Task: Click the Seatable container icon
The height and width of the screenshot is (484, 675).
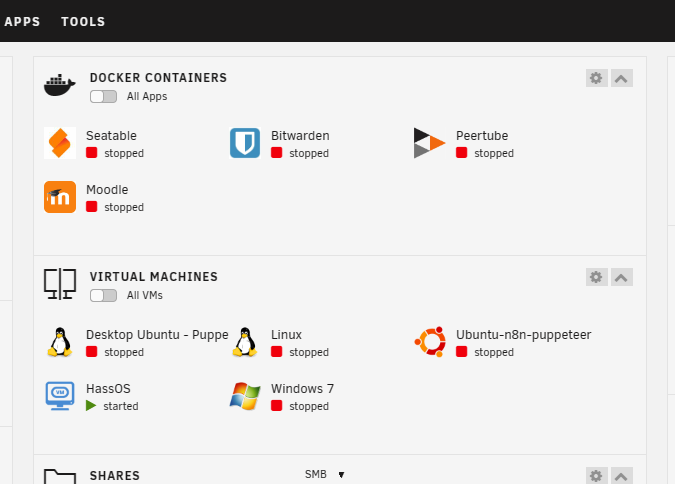Action: [60, 143]
